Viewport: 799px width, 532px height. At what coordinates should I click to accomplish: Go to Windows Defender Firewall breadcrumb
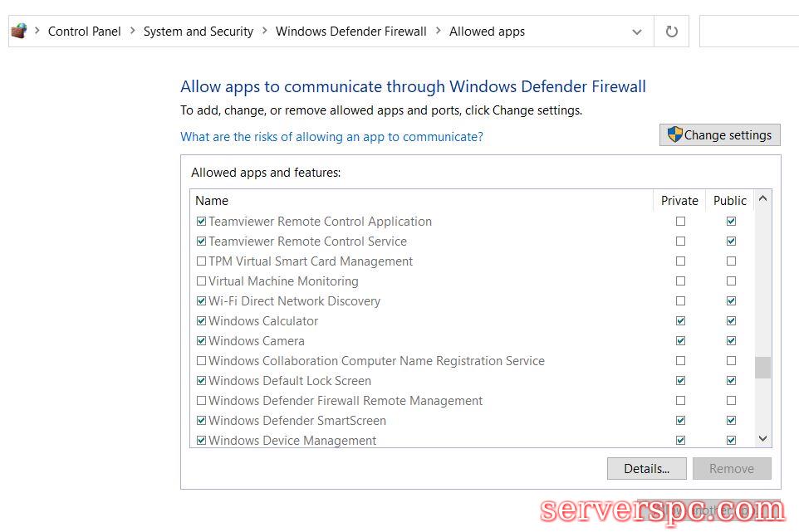(350, 32)
